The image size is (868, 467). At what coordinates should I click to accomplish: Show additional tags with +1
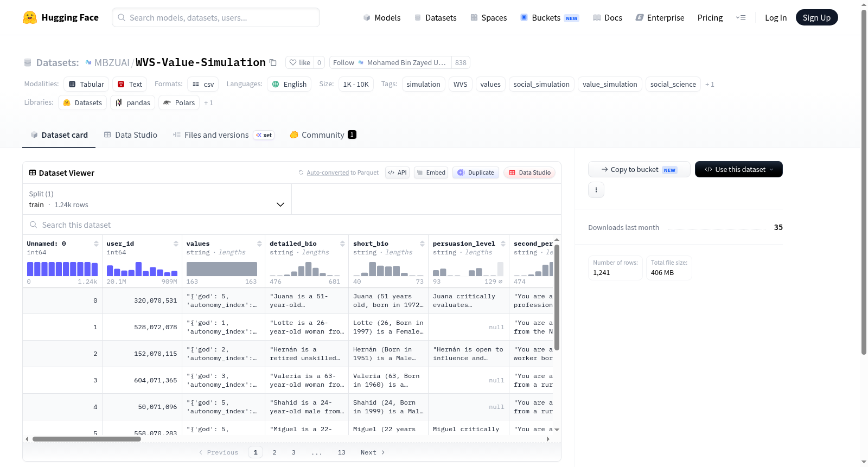tap(710, 84)
